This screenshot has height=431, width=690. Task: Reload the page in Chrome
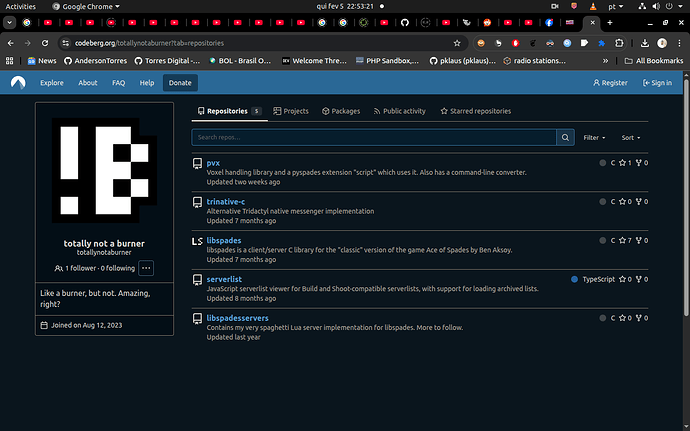[x=45, y=43]
